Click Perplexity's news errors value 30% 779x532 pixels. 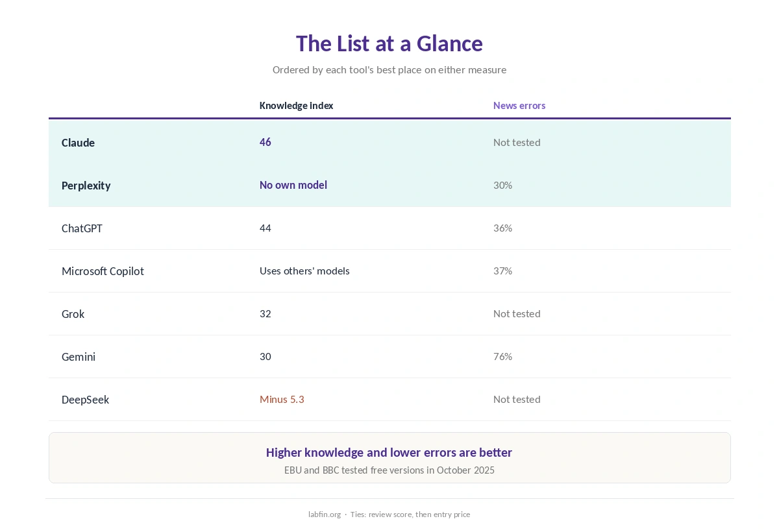[x=502, y=185]
